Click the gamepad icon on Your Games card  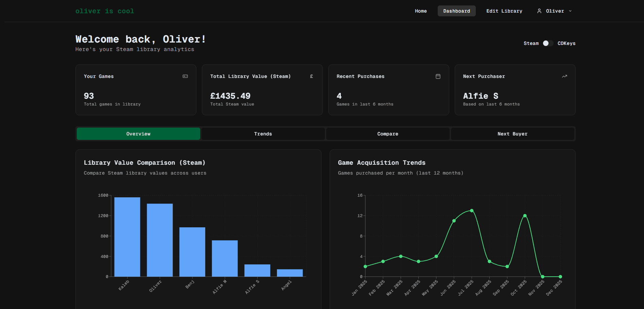click(185, 76)
